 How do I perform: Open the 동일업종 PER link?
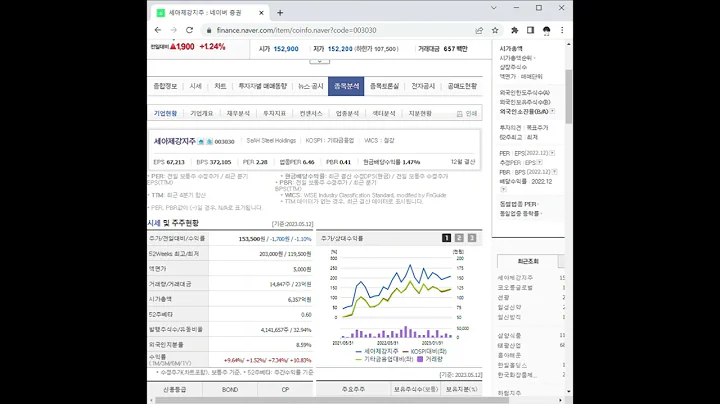[x=519, y=204]
